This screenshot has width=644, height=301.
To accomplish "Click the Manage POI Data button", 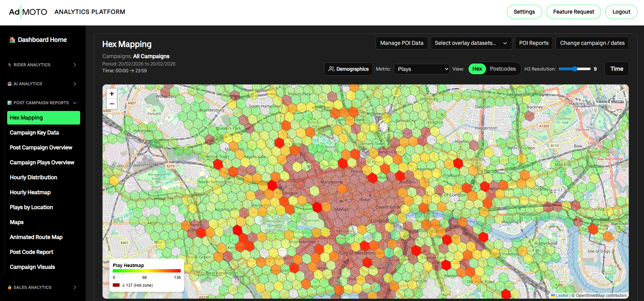I will click(x=401, y=43).
